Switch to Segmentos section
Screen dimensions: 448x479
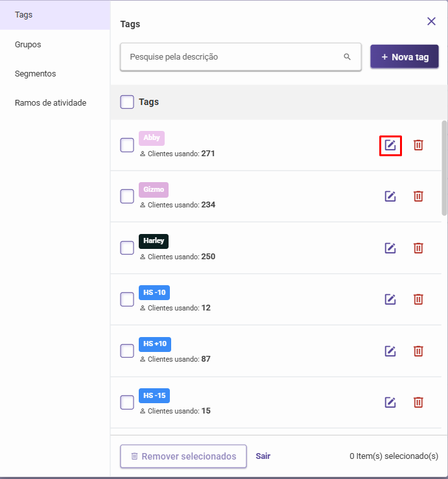point(36,74)
